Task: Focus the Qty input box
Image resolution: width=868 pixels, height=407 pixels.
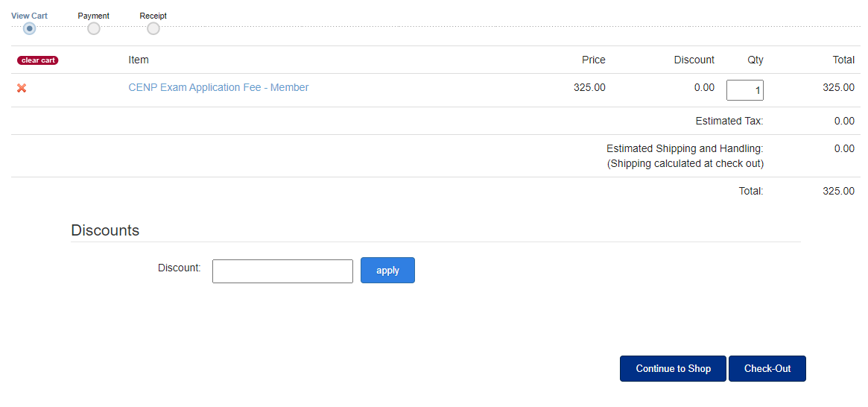Action: coord(744,90)
